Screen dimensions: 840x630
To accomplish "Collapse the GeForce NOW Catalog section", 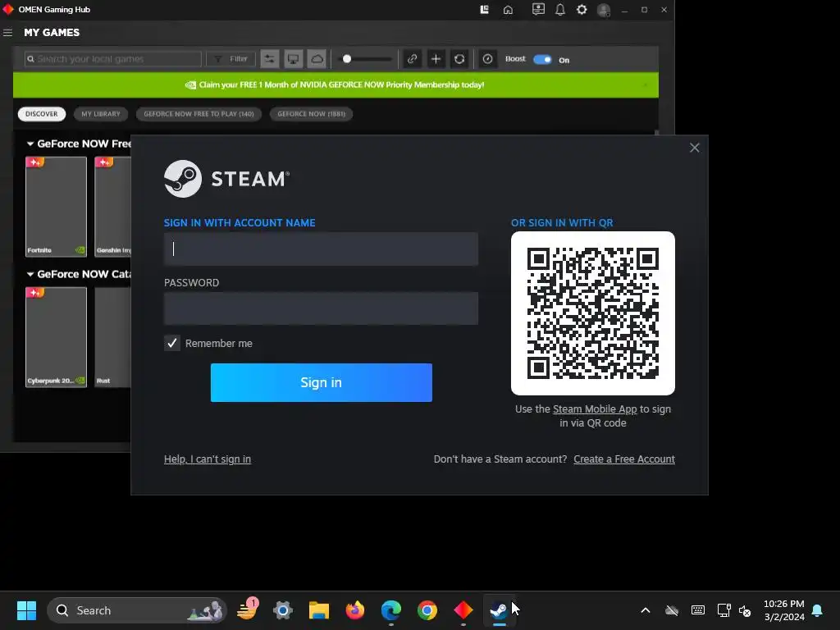I will point(30,274).
